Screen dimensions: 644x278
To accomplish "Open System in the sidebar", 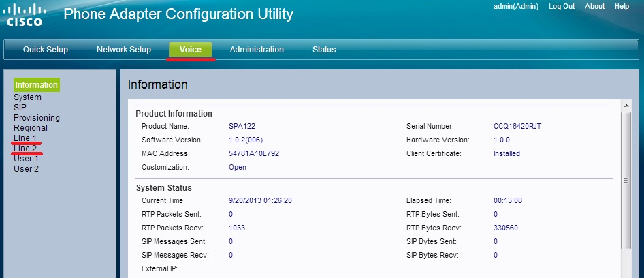I will coord(27,97).
